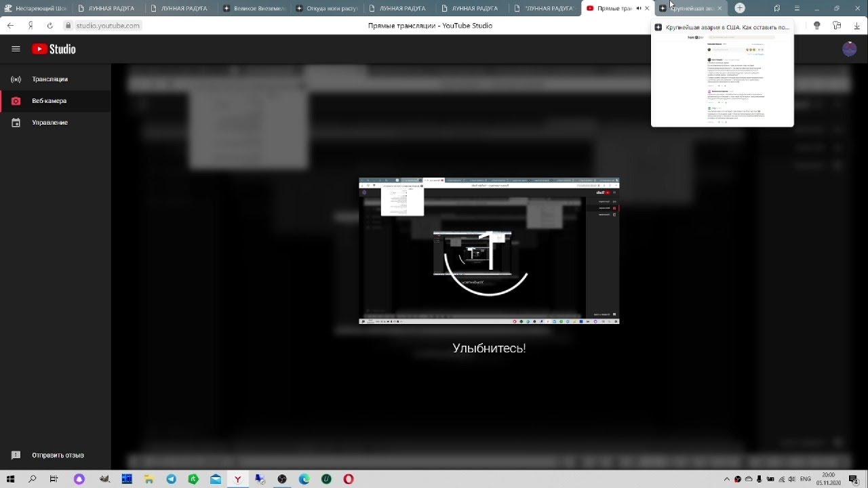Select the Веб-камера sidebar item
Image resolution: width=868 pixels, height=488 pixels.
pos(55,101)
